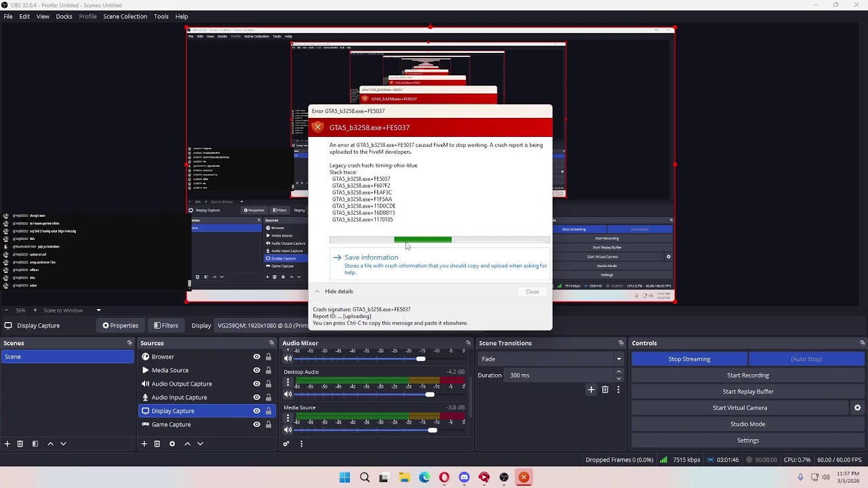Click the OBS Studio icon in the taskbar

pyautogui.click(x=504, y=477)
